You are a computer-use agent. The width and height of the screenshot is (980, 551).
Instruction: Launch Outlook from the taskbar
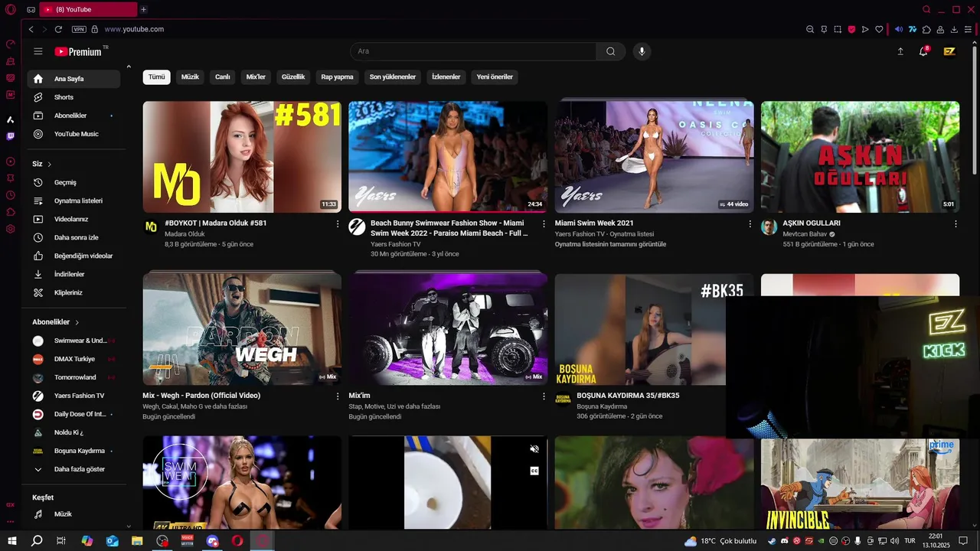[x=113, y=541]
